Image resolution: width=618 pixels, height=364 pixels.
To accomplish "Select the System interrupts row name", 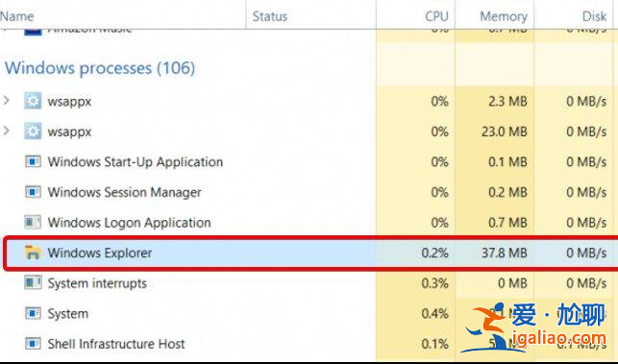I will [x=97, y=283].
